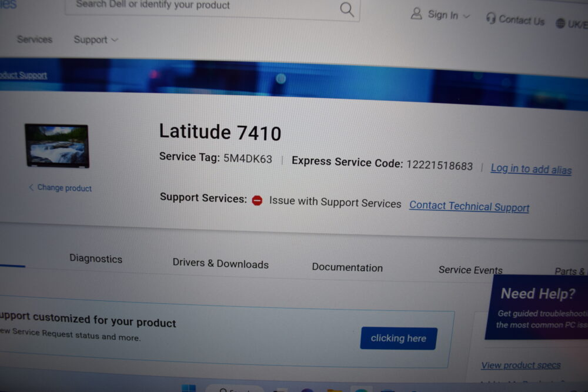Click the Sign In user icon
This screenshot has width=588, height=392.
tap(416, 14)
